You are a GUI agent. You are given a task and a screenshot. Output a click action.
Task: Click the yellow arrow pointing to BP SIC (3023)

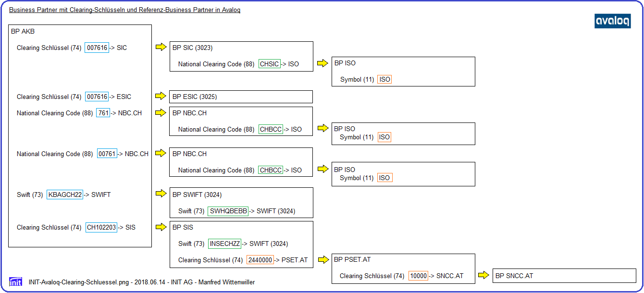point(161,47)
